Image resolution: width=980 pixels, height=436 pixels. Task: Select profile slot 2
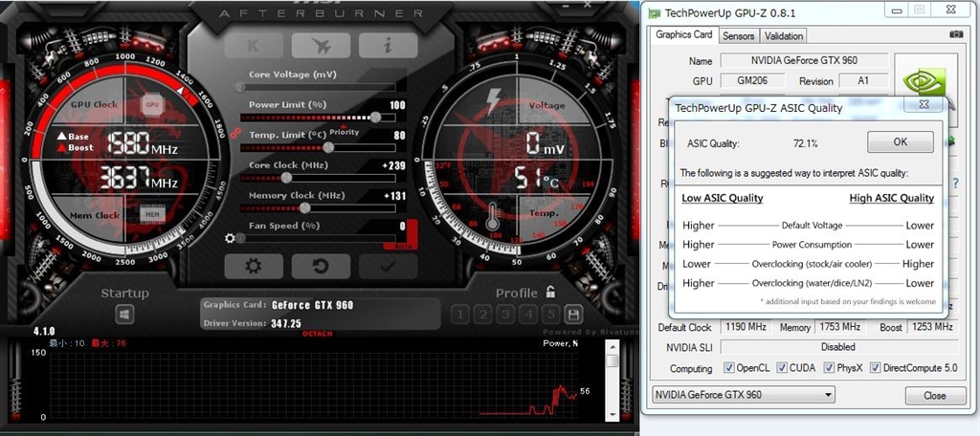pos(483,315)
